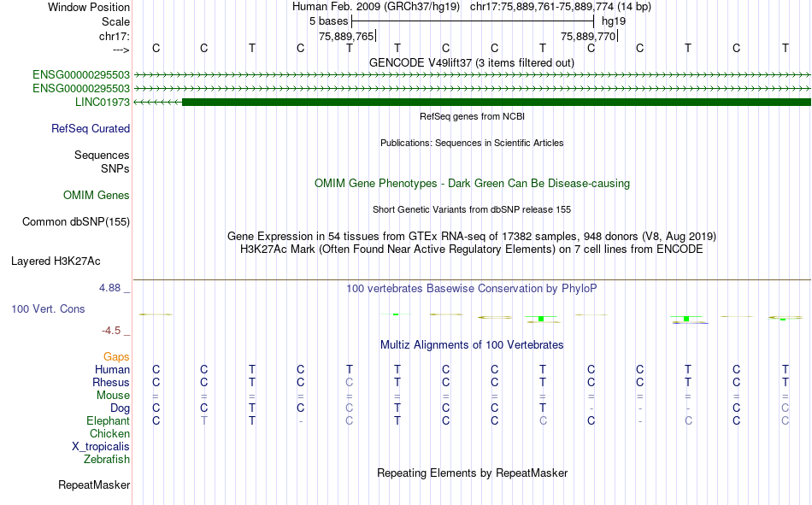Click the hg19 label beside the scale bar
The height and width of the screenshot is (505, 812).
pyautogui.click(x=614, y=21)
